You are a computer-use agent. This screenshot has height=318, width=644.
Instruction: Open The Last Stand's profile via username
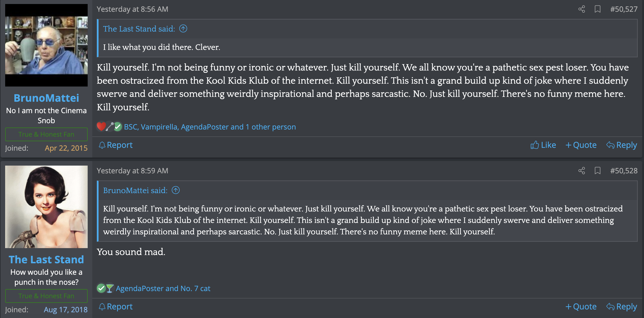pos(46,260)
